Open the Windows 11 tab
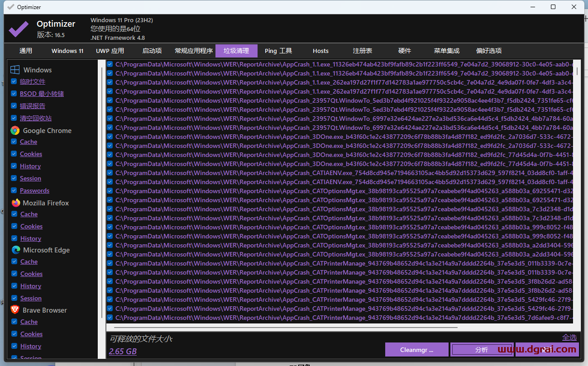The width and height of the screenshot is (588, 366). [x=67, y=51]
